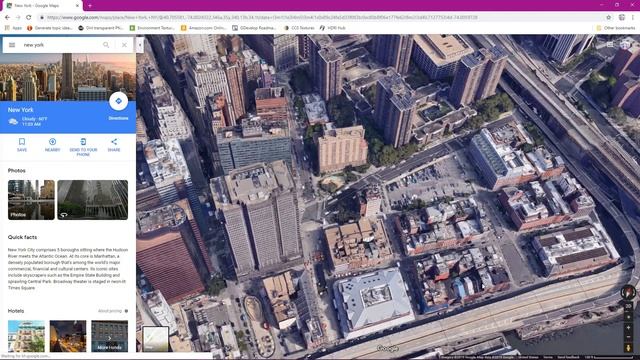Click the search magnifier icon
This screenshot has width=640, height=360.
point(106,45)
